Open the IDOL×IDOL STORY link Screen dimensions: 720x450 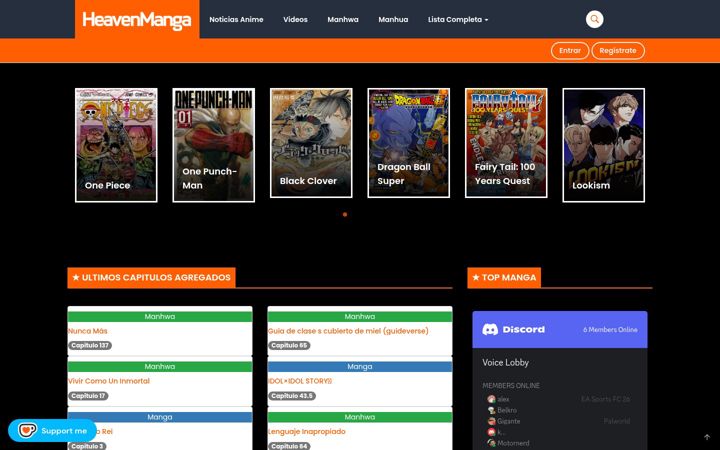[x=300, y=381]
